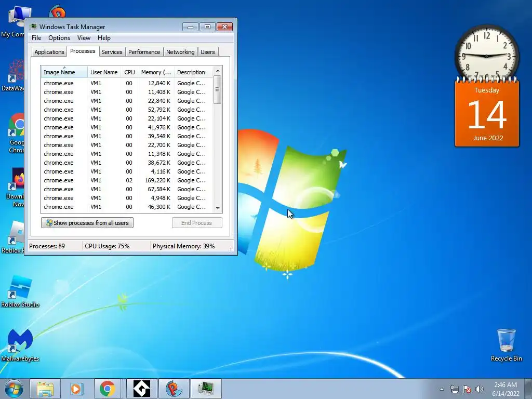Open the File menu
This screenshot has width=532, height=399.
click(x=36, y=37)
